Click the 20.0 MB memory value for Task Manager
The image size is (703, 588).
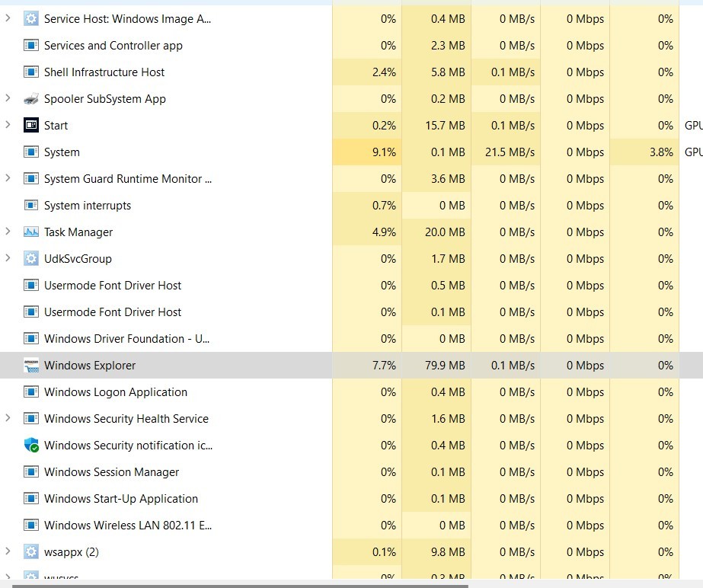click(445, 232)
